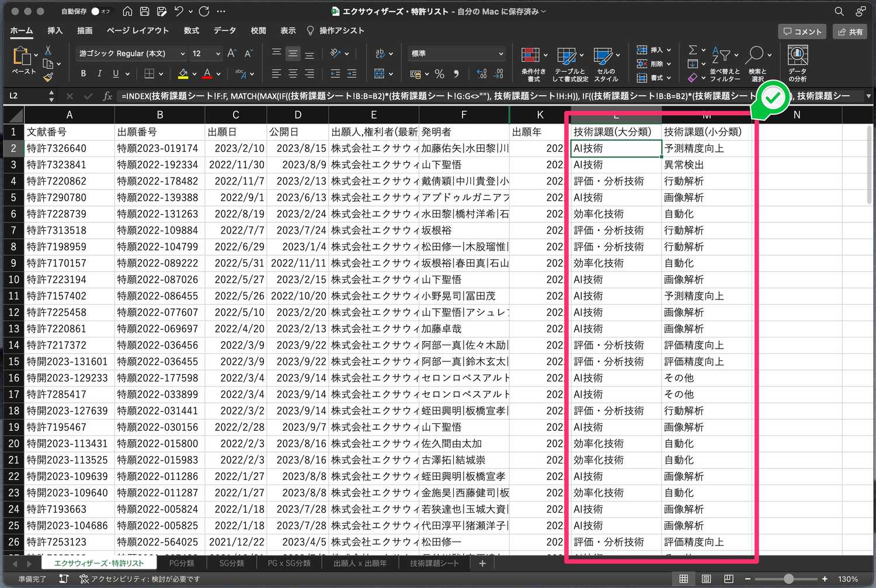The image size is (876, 588).
Task: Open the number format 標準 dropdown
Action: (x=500, y=54)
